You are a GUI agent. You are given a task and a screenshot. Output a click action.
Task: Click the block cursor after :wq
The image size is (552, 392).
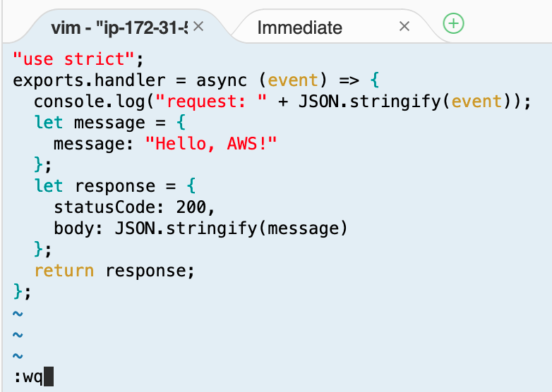(49, 376)
